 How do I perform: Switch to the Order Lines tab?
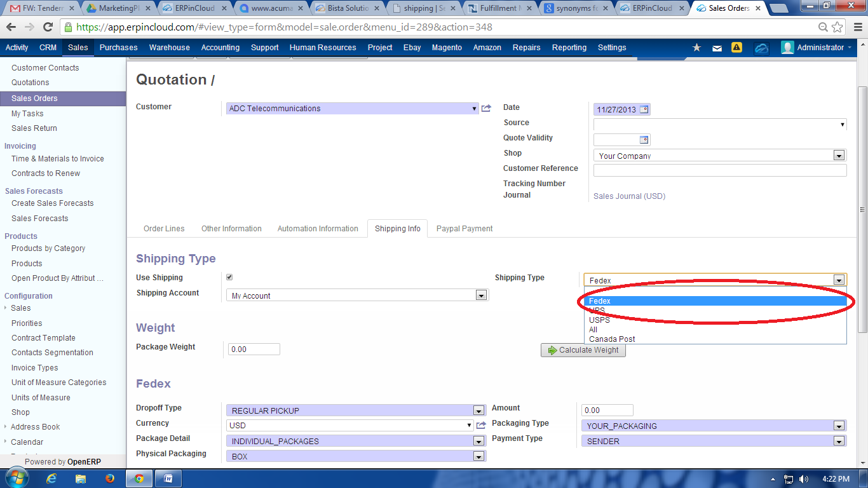(164, 229)
